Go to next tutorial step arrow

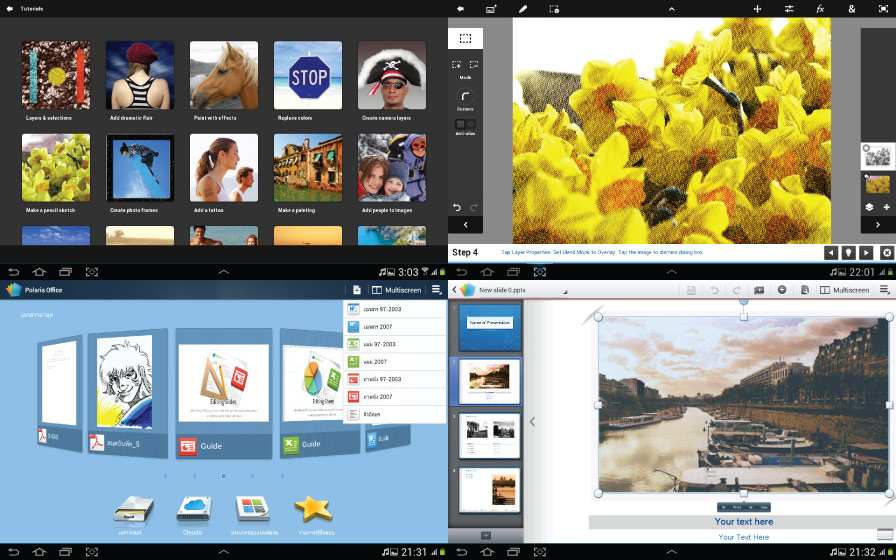click(x=866, y=253)
